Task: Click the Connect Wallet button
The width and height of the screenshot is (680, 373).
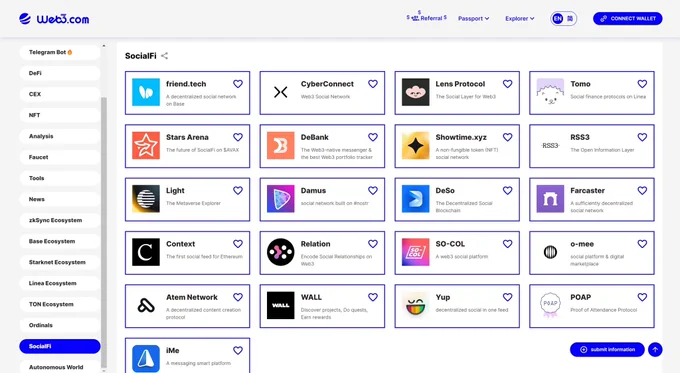Action: [628, 19]
